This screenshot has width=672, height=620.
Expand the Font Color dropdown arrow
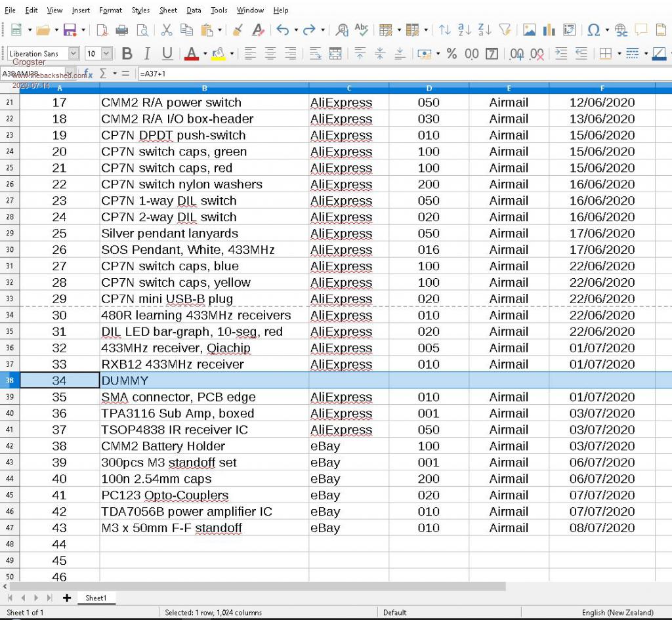pyautogui.click(x=205, y=54)
